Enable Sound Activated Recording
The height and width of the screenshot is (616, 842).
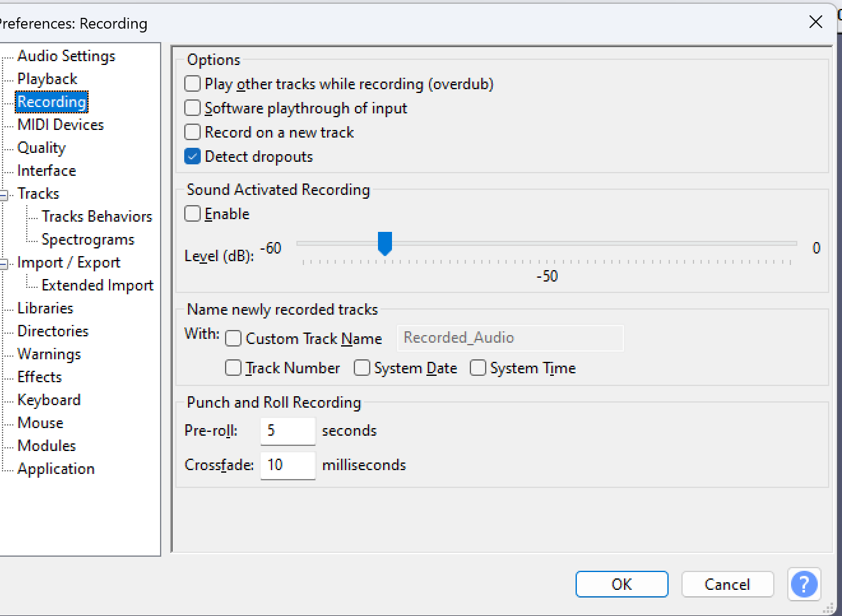[x=192, y=214]
